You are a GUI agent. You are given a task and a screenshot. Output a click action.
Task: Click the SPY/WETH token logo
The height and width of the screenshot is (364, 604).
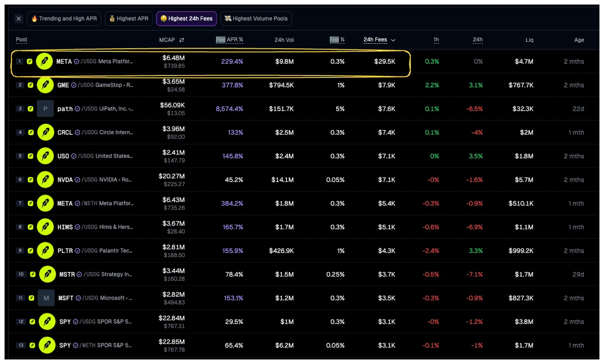click(x=47, y=345)
